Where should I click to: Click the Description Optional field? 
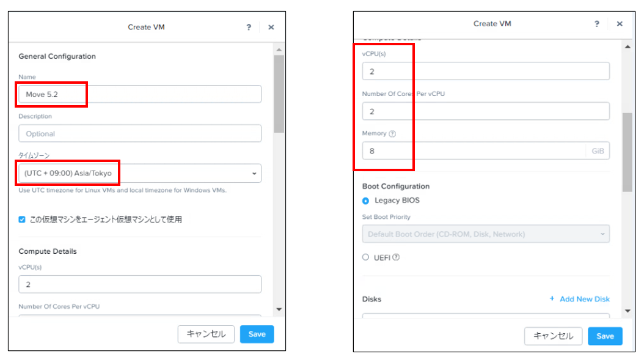[x=140, y=133]
